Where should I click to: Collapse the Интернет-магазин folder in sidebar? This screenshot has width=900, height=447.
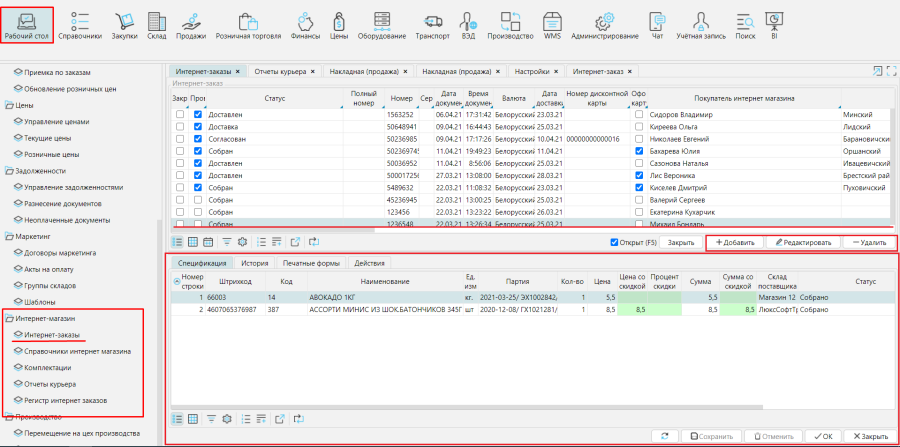pyautogui.click(x=8, y=317)
